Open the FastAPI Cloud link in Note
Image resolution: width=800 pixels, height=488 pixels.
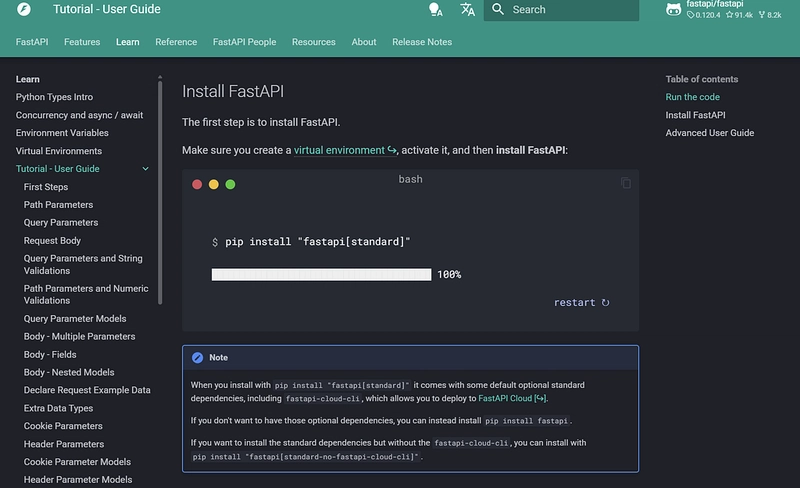[x=512, y=398]
